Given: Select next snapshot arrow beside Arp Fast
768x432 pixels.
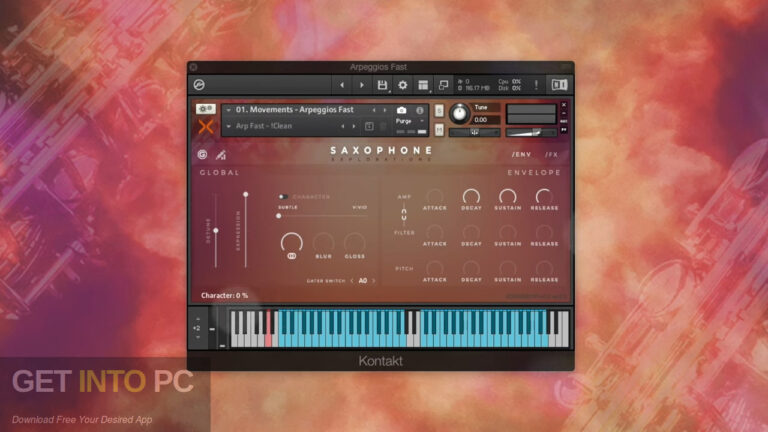Looking at the screenshot, I should click(354, 126).
